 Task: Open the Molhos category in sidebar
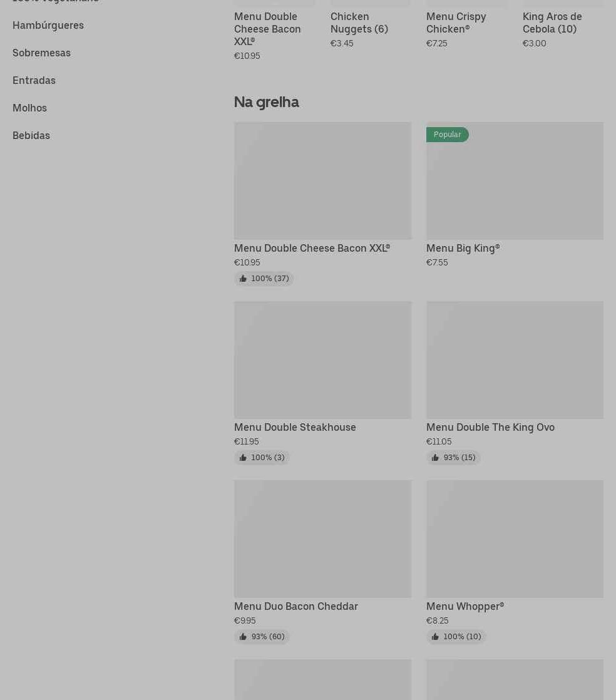click(29, 108)
